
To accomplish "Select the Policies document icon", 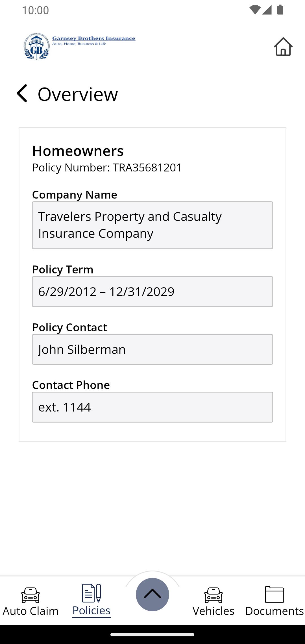I will 91,593.
